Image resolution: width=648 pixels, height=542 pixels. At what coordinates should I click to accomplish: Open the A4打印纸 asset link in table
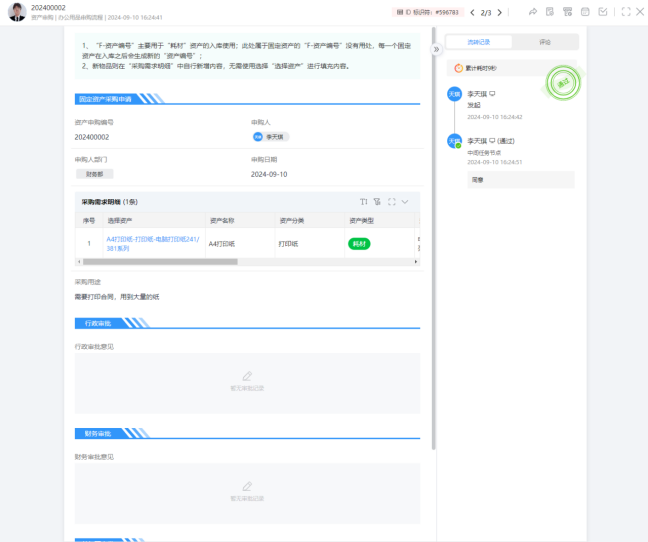pyautogui.click(x=152, y=243)
